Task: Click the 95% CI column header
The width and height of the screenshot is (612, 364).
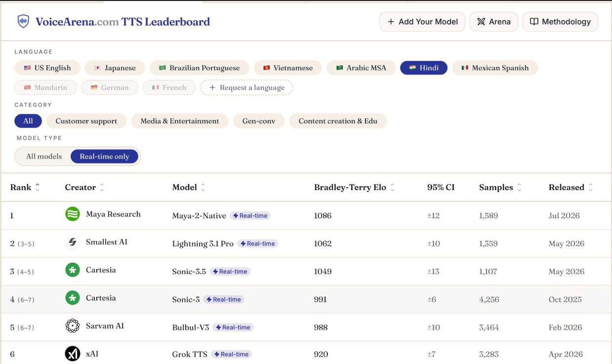Action: 441,187
